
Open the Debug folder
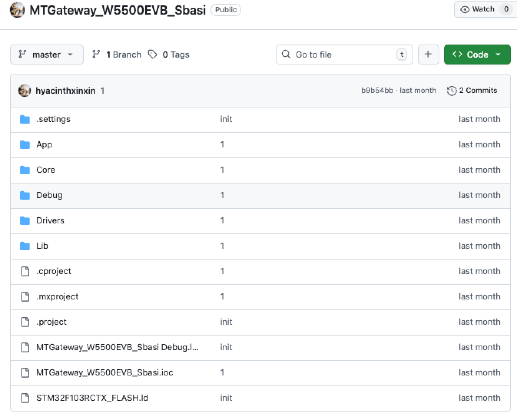pyautogui.click(x=49, y=195)
